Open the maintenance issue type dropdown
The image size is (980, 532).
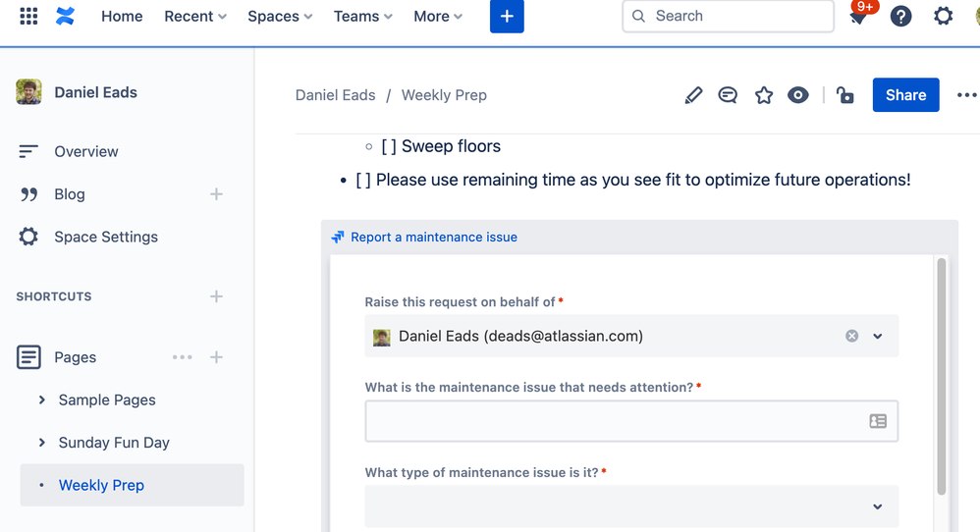[631, 506]
